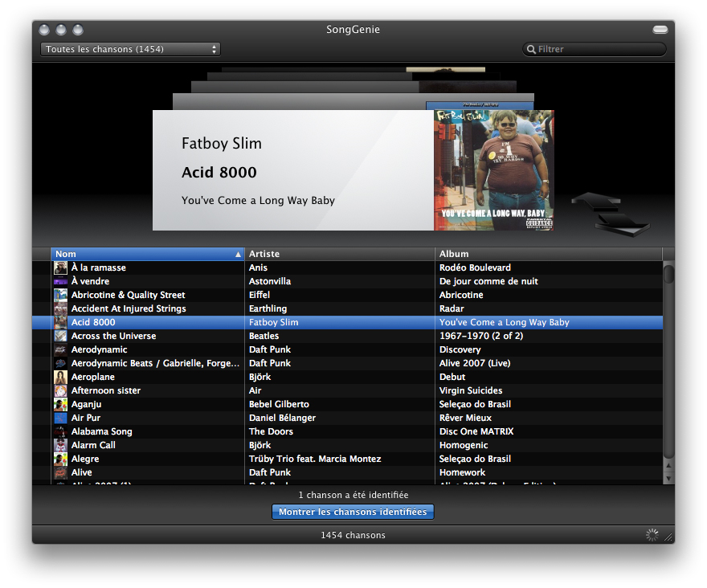Sort by the Album column header
This screenshot has width=707, height=588.
click(549, 254)
